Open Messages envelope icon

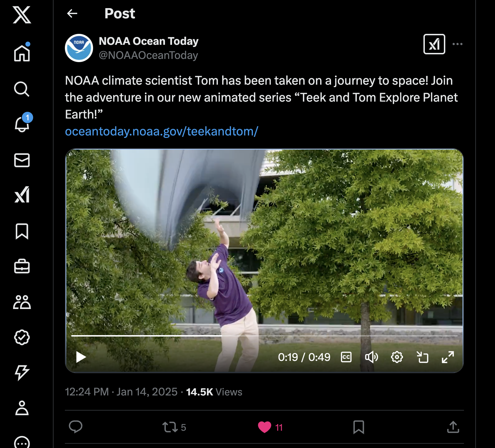[x=22, y=160]
